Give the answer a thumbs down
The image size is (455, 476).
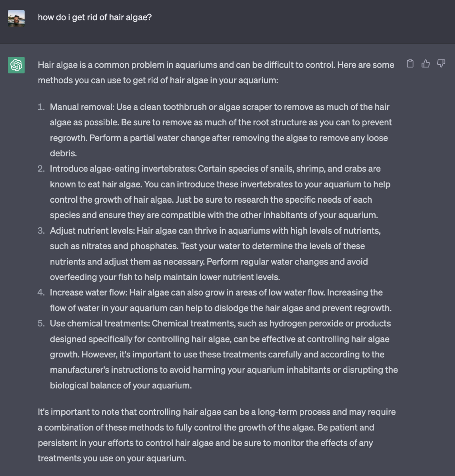click(x=441, y=63)
